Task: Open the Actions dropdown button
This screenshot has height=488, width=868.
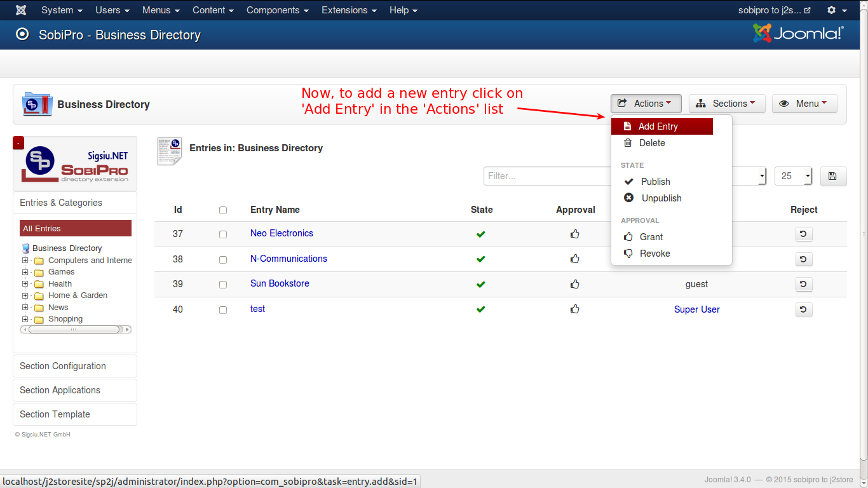Action: tap(646, 104)
